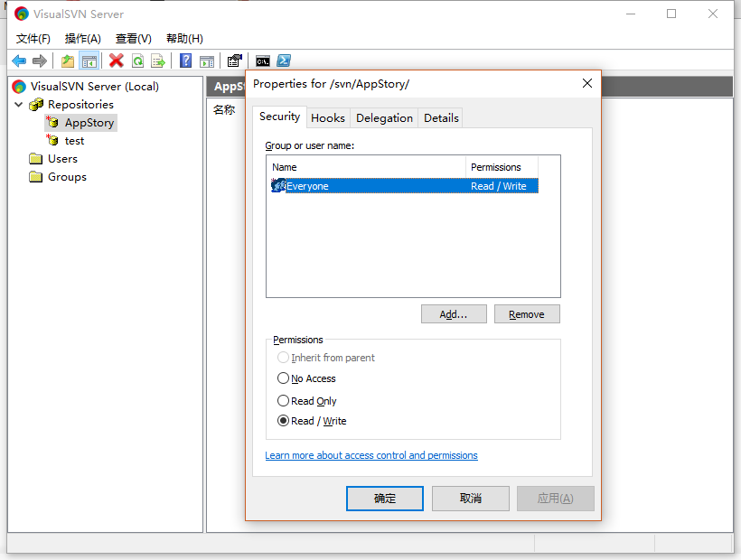Screen dimensions: 741x560
Task: Cancel with the 取消 button
Action: [x=471, y=499]
